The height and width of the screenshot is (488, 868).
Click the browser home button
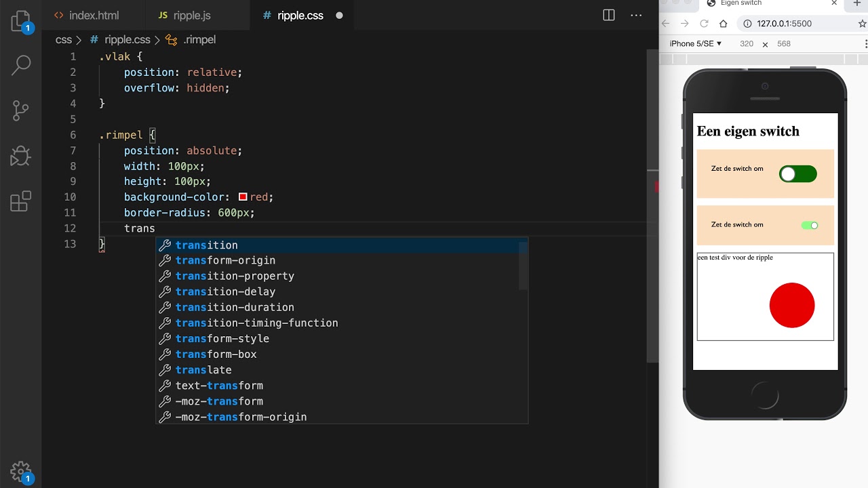coord(723,23)
